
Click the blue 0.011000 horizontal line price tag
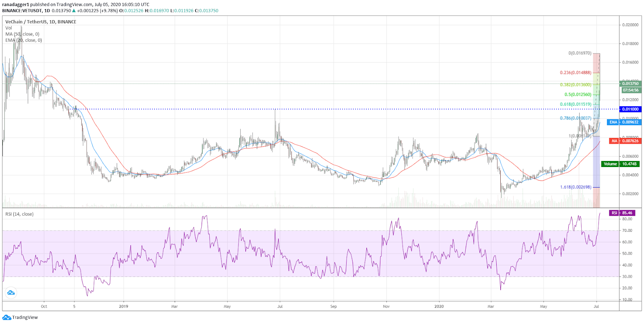tap(630, 109)
